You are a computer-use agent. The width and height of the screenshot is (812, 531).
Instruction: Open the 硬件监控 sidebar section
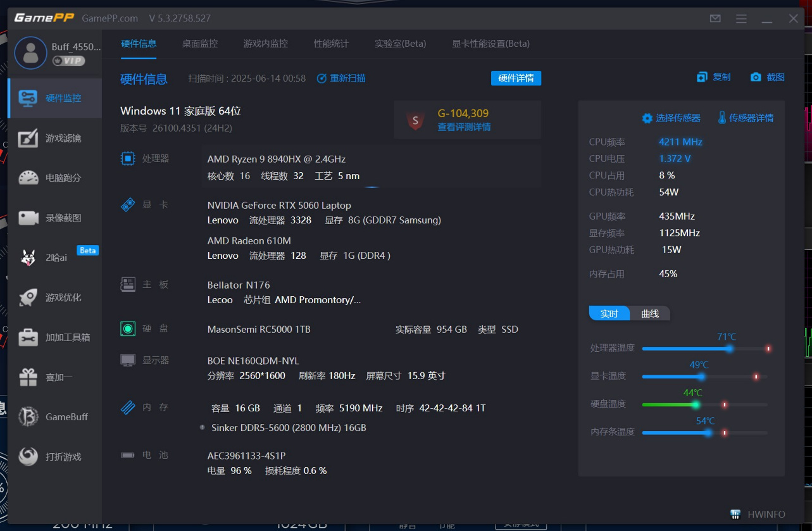(55, 98)
